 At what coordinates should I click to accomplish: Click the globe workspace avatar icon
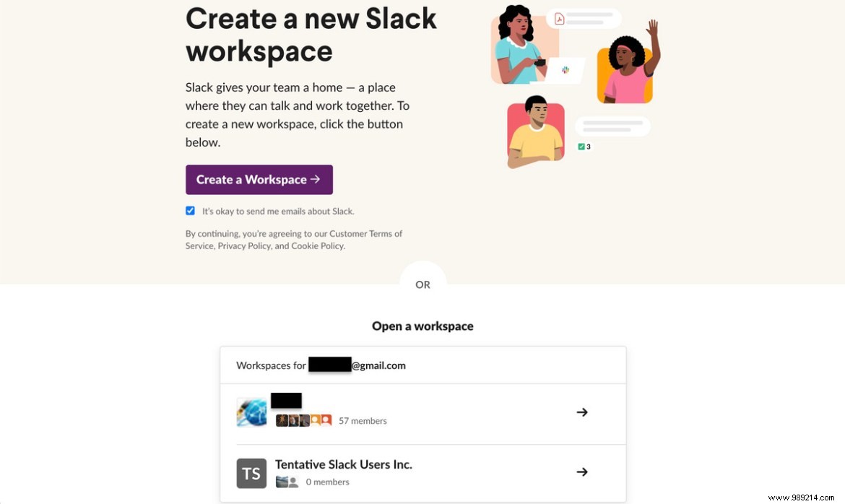[251, 412]
